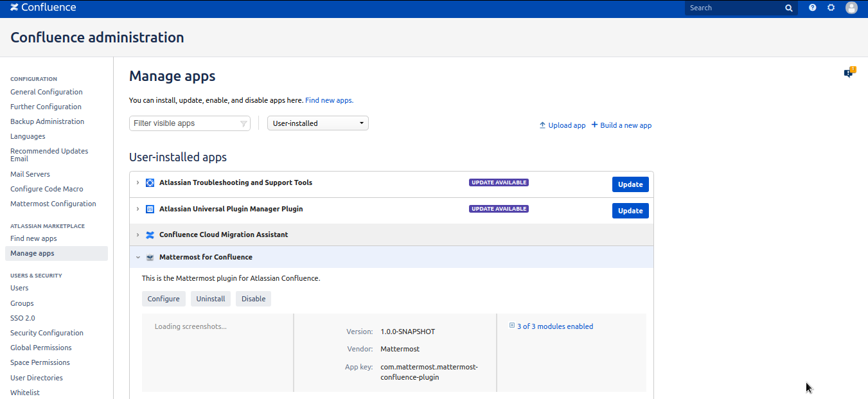Click the Mattermost for Confluence app icon
Image resolution: width=868 pixels, height=399 pixels.
(150, 258)
